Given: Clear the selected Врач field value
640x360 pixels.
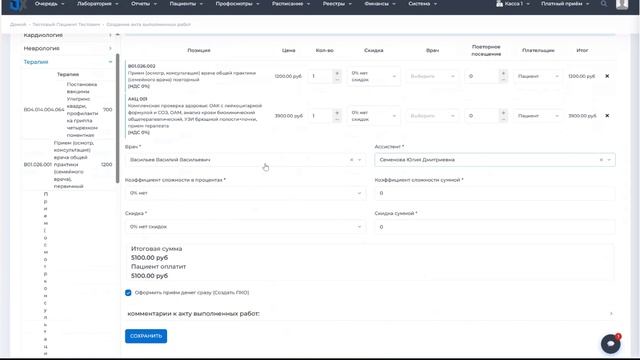Looking at the screenshot, I should pyautogui.click(x=351, y=160).
